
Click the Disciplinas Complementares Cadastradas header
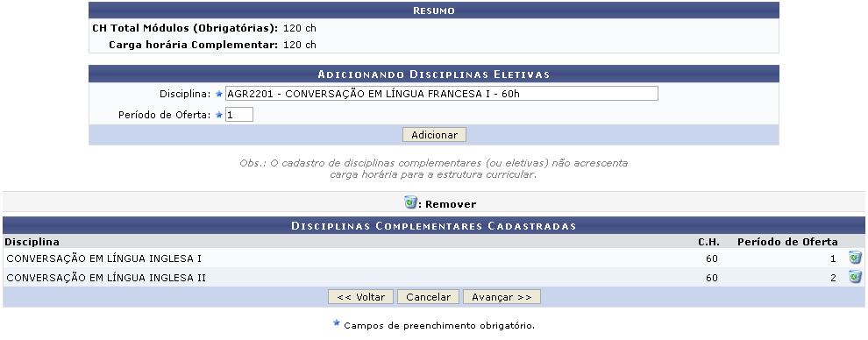click(x=434, y=225)
